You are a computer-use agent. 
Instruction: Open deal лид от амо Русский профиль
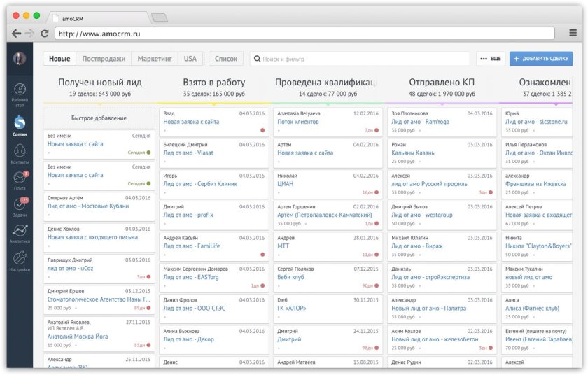tap(429, 184)
